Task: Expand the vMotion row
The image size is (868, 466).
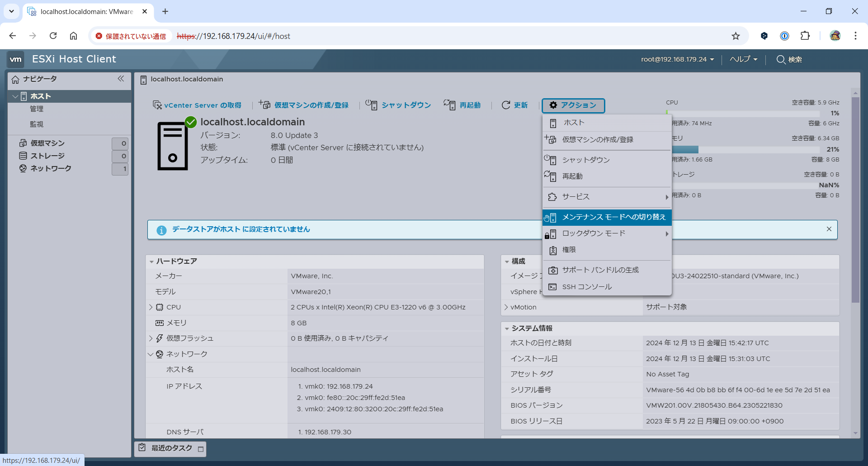Action: click(506, 307)
